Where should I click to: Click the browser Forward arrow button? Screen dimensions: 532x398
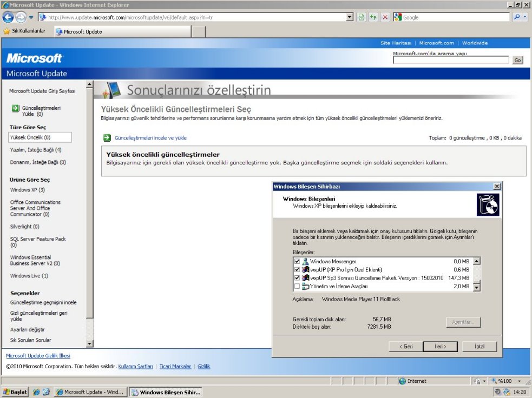21,17
